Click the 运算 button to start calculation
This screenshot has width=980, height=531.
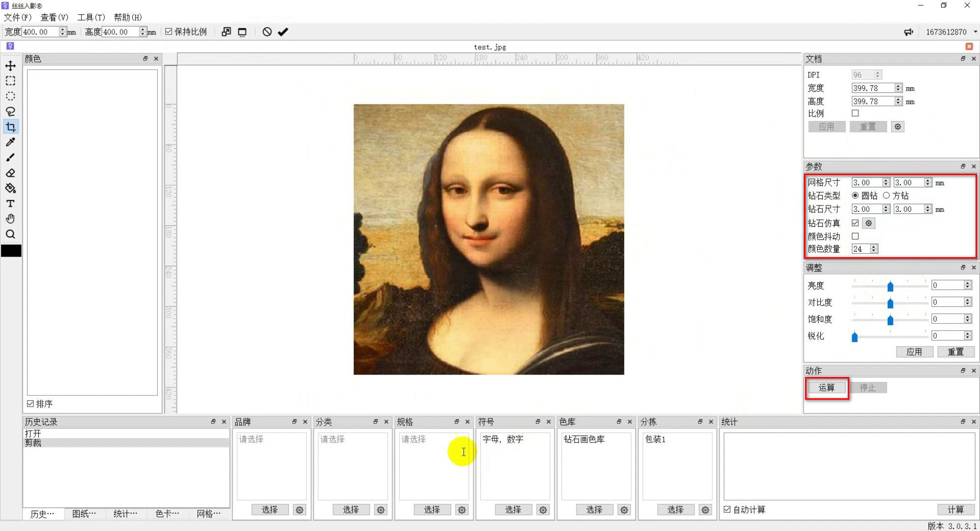827,387
